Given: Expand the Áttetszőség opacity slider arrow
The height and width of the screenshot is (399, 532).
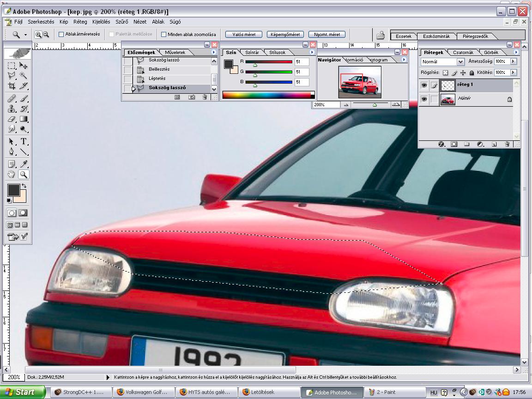Looking at the screenshot, I should 513,61.
